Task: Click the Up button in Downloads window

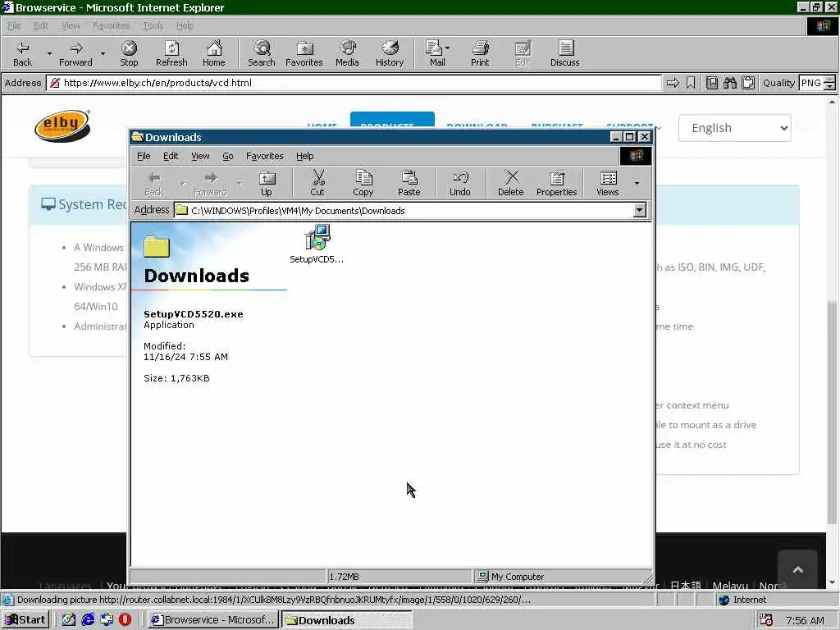Action: (x=267, y=183)
